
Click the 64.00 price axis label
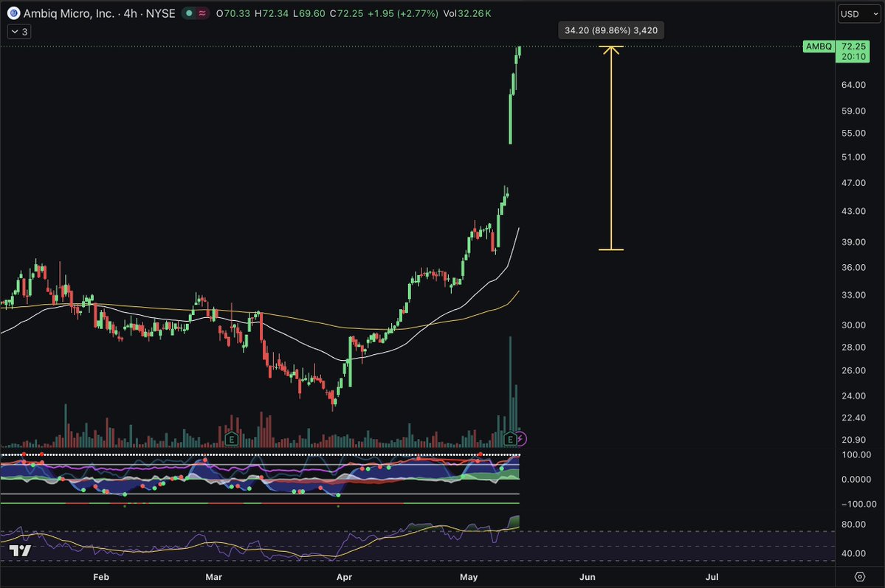click(x=853, y=85)
